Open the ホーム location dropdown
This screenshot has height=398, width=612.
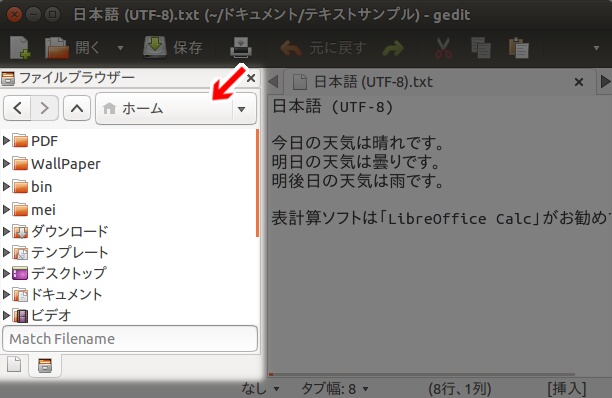point(176,109)
